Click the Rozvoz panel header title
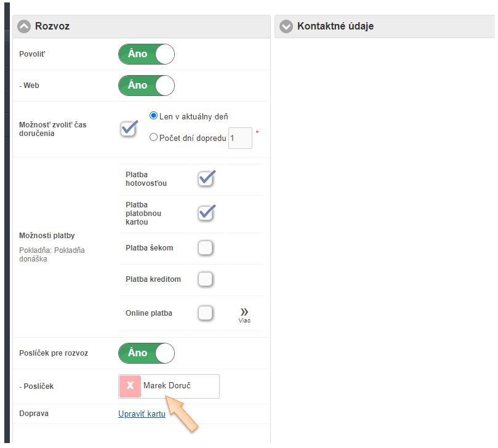The image size is (498, 448). tap(52, 26)
